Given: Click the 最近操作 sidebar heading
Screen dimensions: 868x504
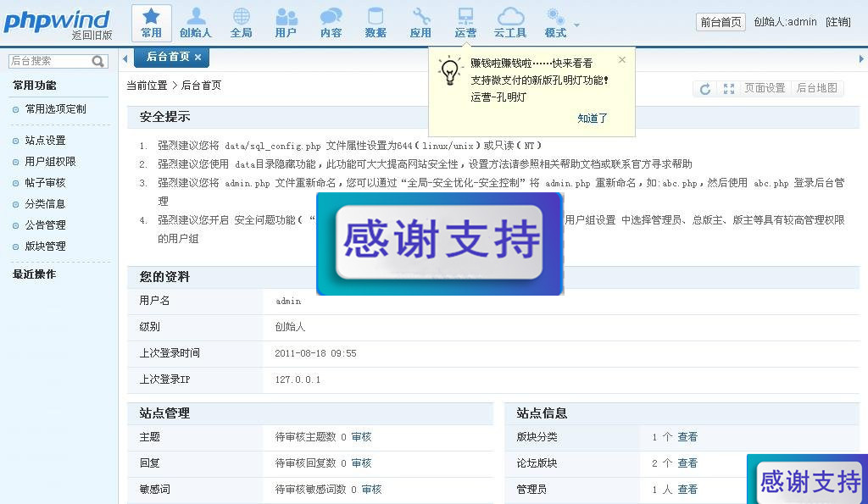Looking at the screenshot, I should (34, 274).
